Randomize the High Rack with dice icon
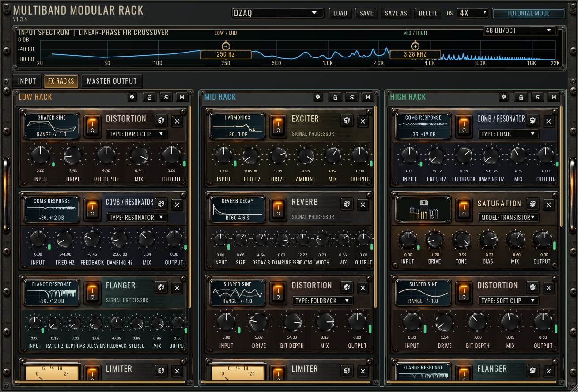578x392 pixels. point(504,97)
